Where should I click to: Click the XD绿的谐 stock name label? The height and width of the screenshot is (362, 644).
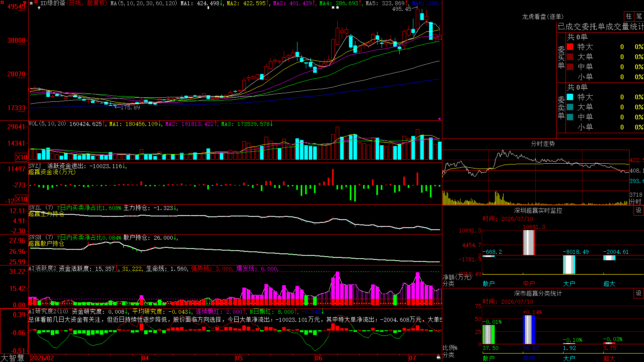[x=53, y=3]
